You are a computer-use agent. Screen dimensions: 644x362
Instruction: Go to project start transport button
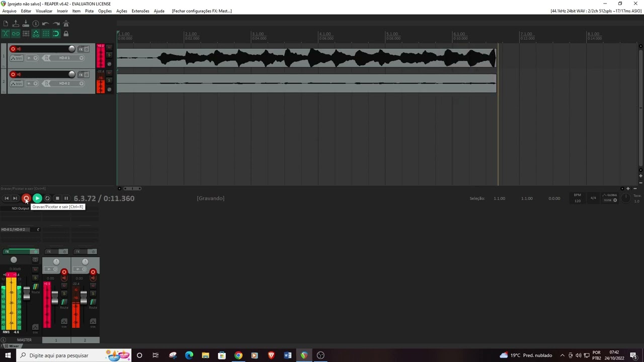click(7, 199)
